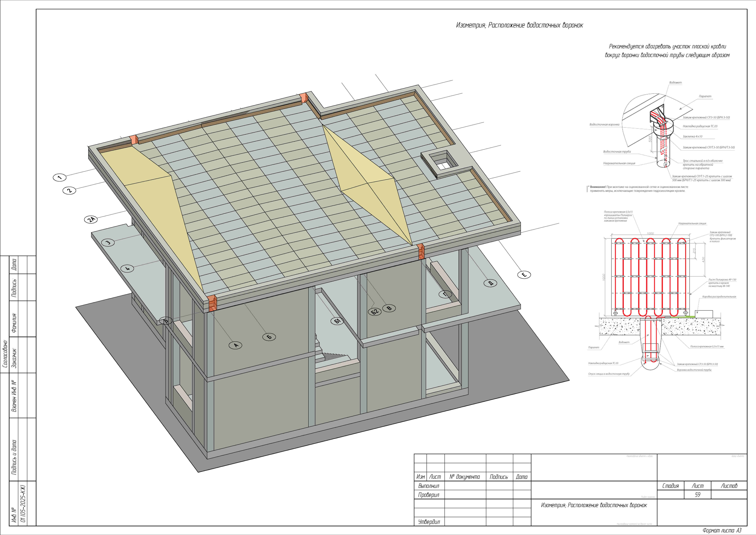Click the '№ документа' column header
This screenshot has width=756, height=535.
pos(465,477)
